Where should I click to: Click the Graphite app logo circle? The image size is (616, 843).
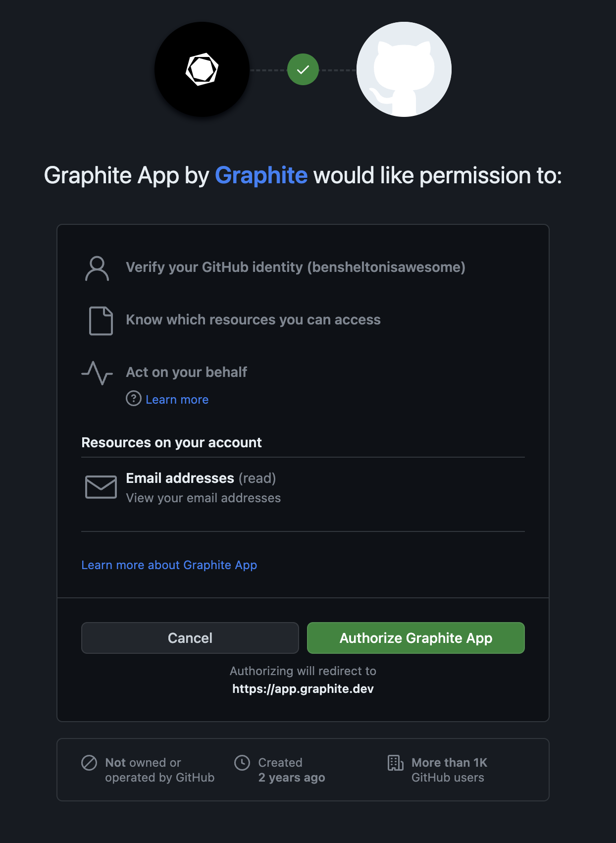click(202, 69)
